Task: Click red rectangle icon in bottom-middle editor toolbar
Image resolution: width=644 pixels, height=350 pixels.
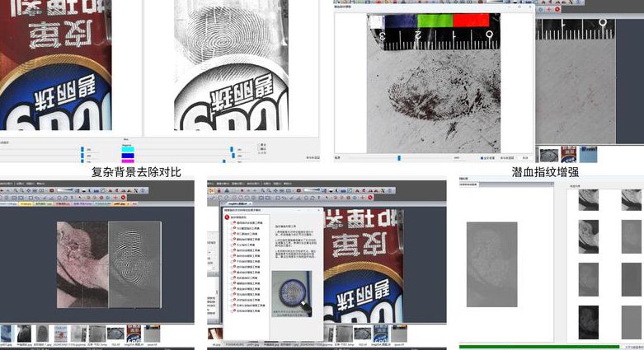Action: point(298,190)
